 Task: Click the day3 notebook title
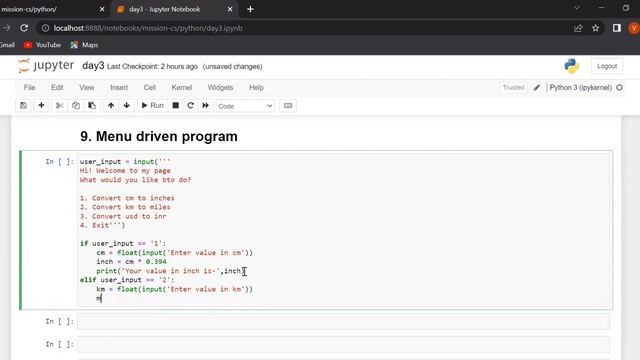click(x=93, y=66)
